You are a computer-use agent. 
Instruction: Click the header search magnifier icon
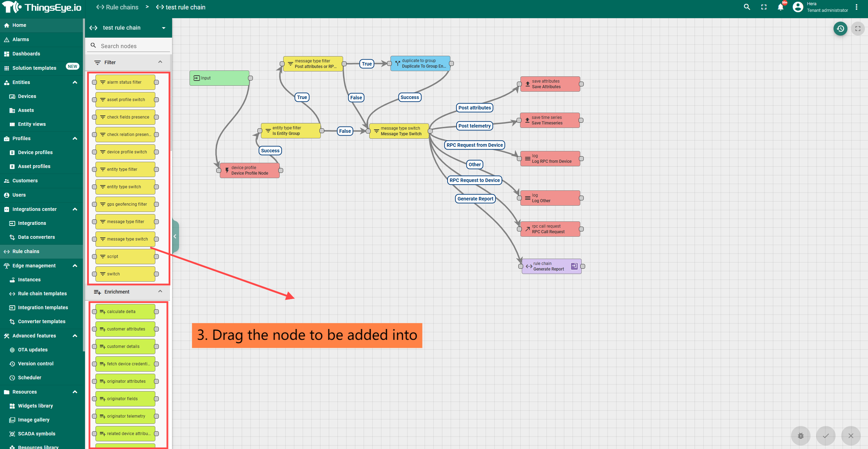tap(747, 7)
